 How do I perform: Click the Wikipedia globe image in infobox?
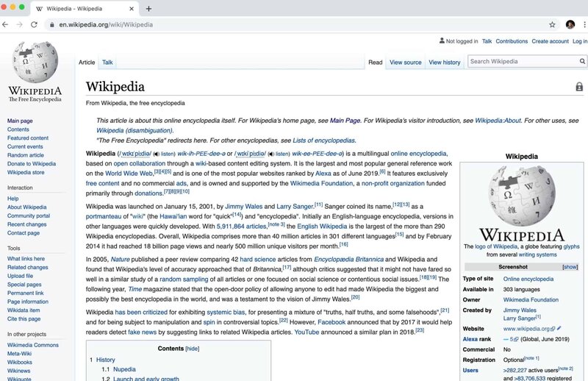point(522,196)
